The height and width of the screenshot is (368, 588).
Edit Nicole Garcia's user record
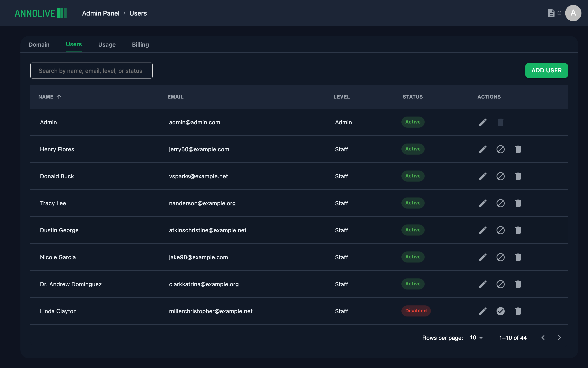483,257
